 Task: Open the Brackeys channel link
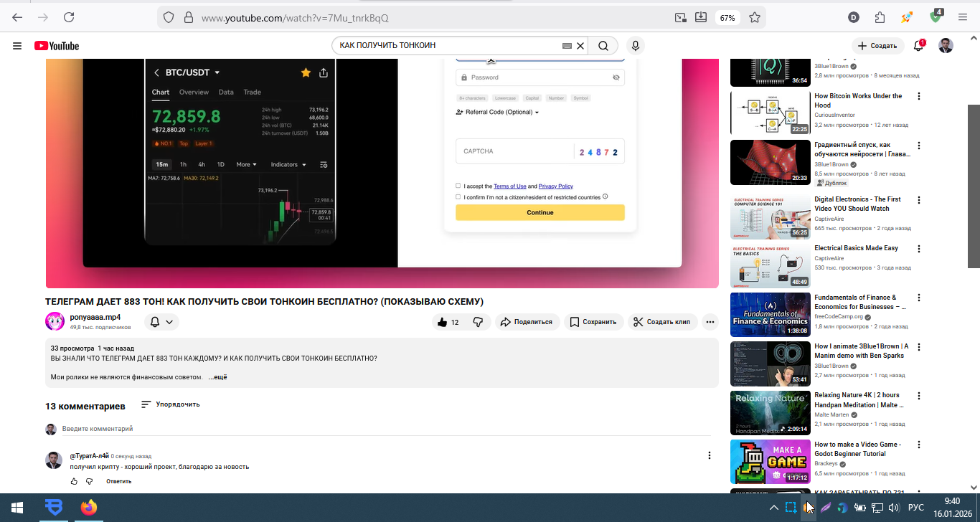tap(826, 464)
